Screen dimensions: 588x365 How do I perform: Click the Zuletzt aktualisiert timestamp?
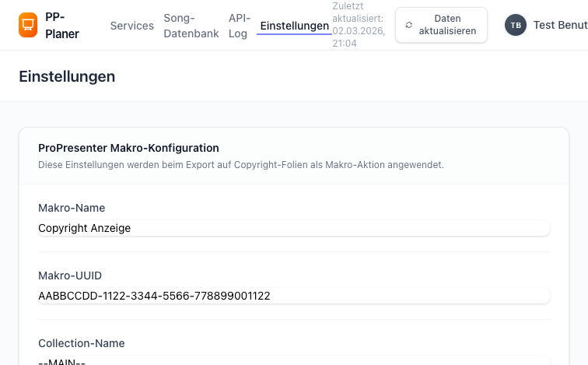pyautogui.click(x=359, y=25)
